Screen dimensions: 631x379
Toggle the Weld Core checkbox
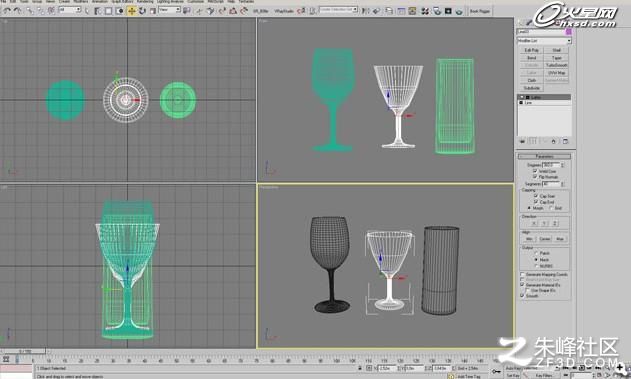[x=535, y=171]
